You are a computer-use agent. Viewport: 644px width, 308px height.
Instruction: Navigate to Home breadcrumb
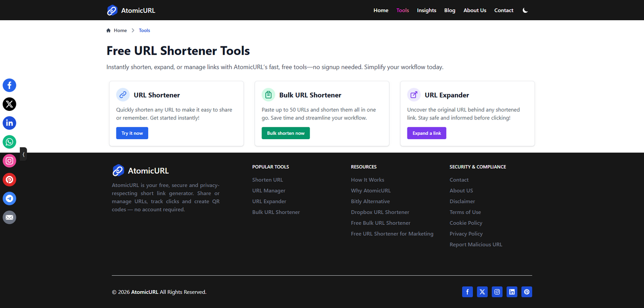pos(120,30)
